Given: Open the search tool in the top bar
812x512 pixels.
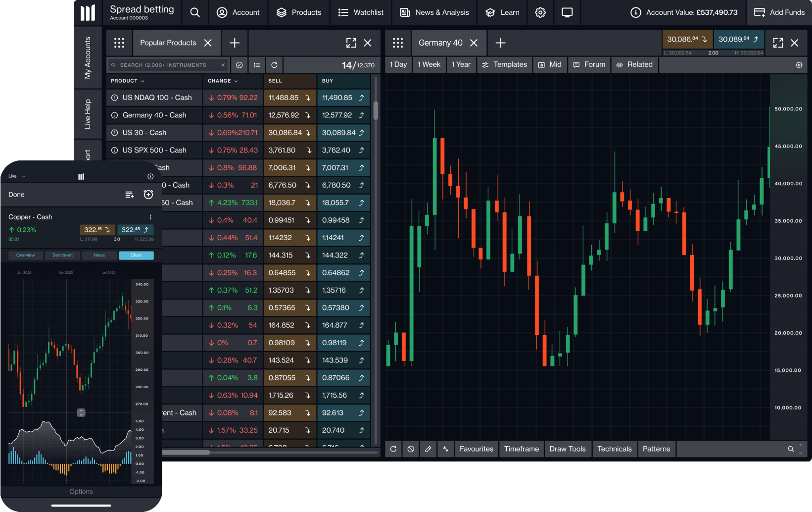Looking at the screenshot, I should pyautogui.click(x=194, y=12).
